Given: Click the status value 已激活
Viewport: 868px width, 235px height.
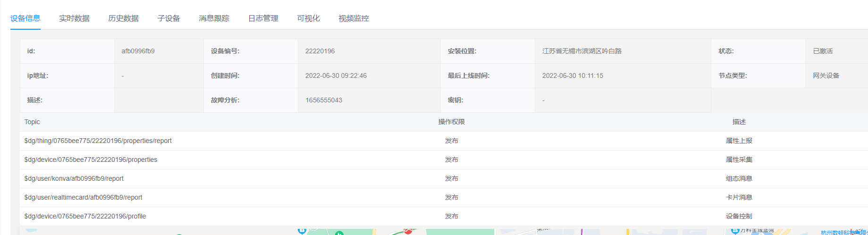Looking at the screenshot, I should click(x=823, y=51).
